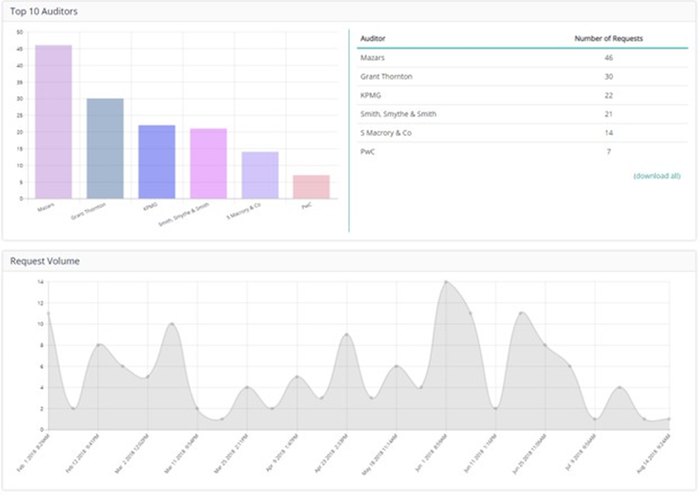Click the peak data point at 14
Image resolution: width=700 pixels, height=495 pixels.
click(x=445, y=282)
